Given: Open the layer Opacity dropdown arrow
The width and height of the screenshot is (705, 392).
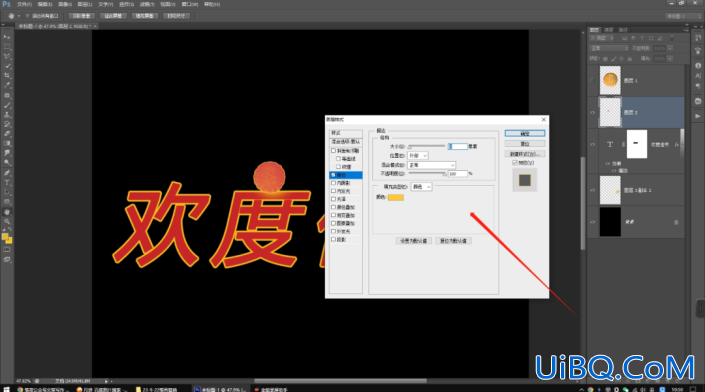Looking at the screenshot, I should 670,48.
